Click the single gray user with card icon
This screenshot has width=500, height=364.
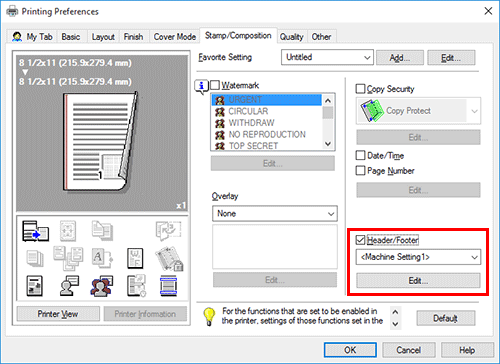69,286
